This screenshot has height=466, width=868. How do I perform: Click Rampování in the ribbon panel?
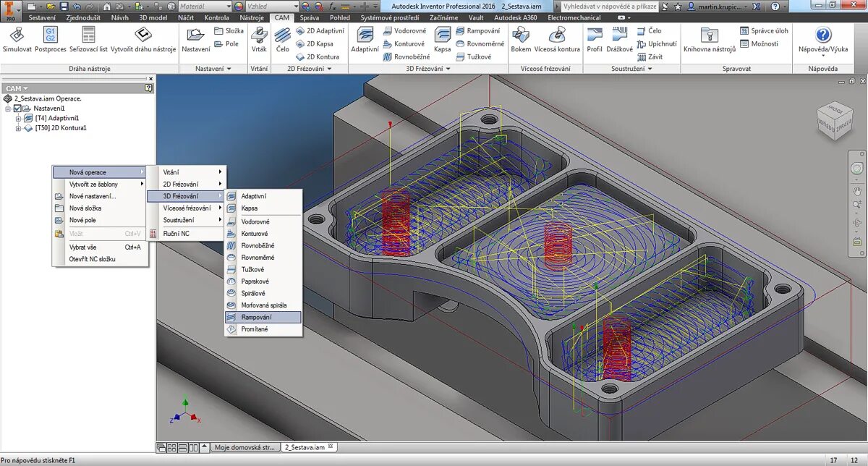tap(477, 31)
